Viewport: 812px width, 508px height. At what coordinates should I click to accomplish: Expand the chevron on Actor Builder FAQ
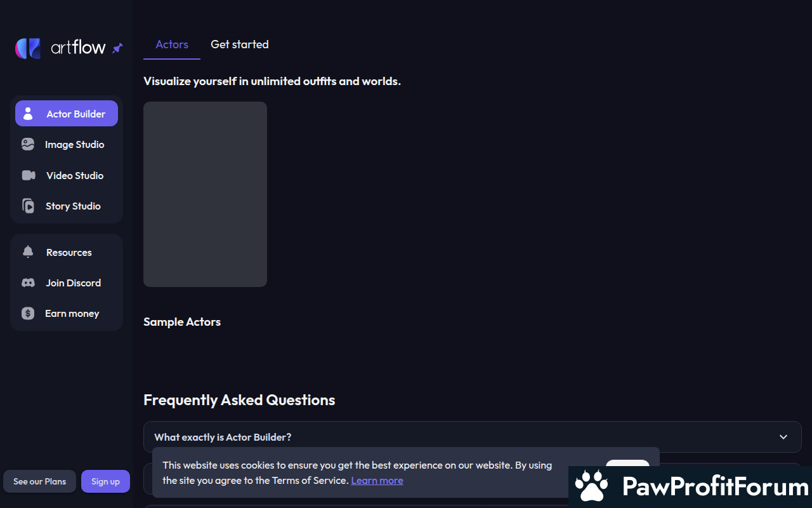tap(783, 437)
